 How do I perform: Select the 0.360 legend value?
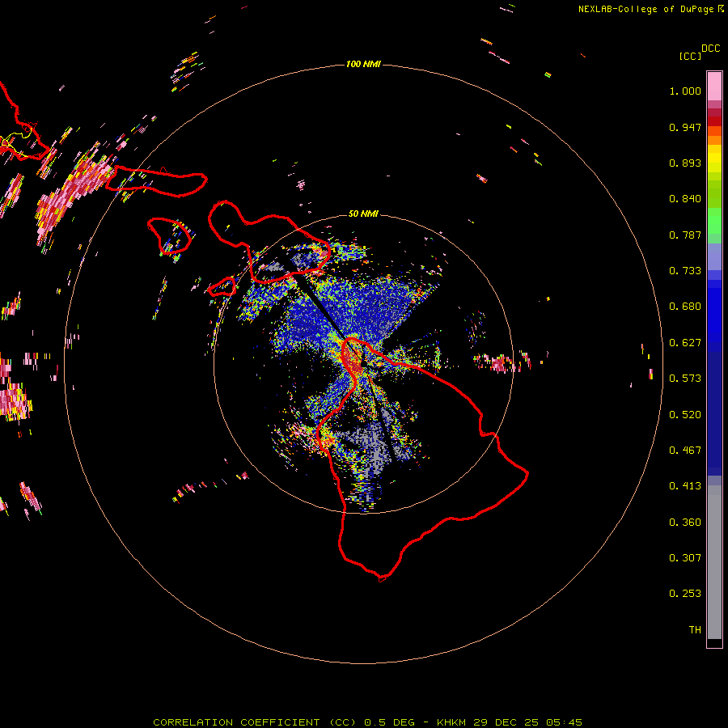coord(685,523)
